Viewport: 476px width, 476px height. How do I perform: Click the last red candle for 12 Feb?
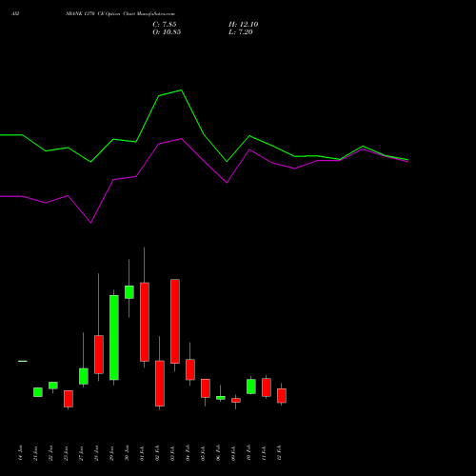click(x=282, y=396)
